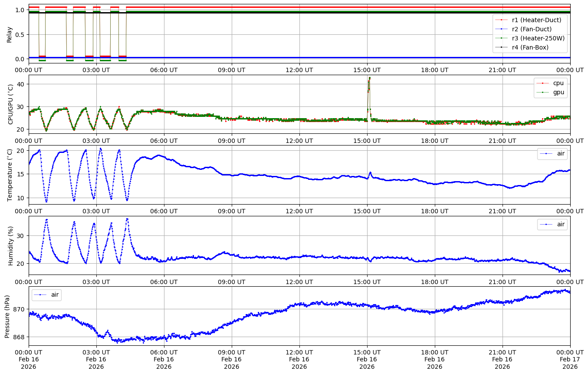Click the r3 (Heater-250W) legend label

tap(538, 38)
